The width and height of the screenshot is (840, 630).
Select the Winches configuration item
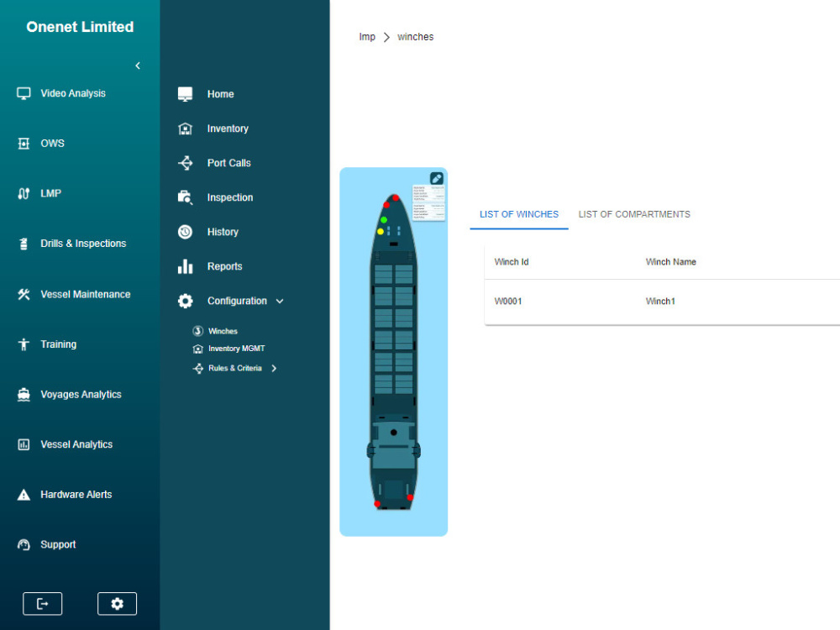pos(223,331)
